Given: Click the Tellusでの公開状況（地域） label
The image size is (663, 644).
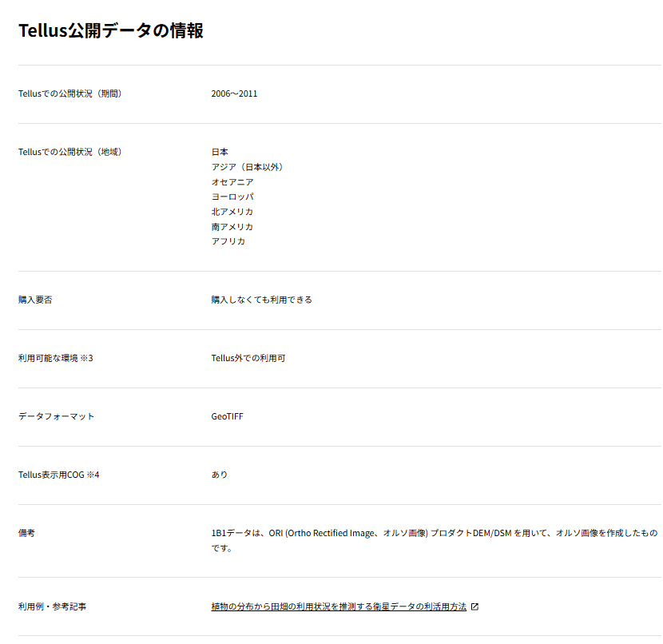Looking at the screenshot, I should tap(69, 153).
